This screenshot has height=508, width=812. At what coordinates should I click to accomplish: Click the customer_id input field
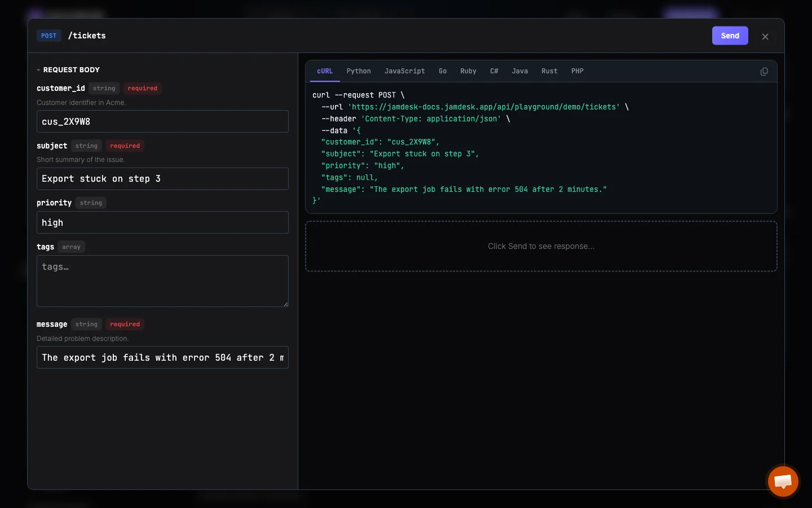pos(162,121)
